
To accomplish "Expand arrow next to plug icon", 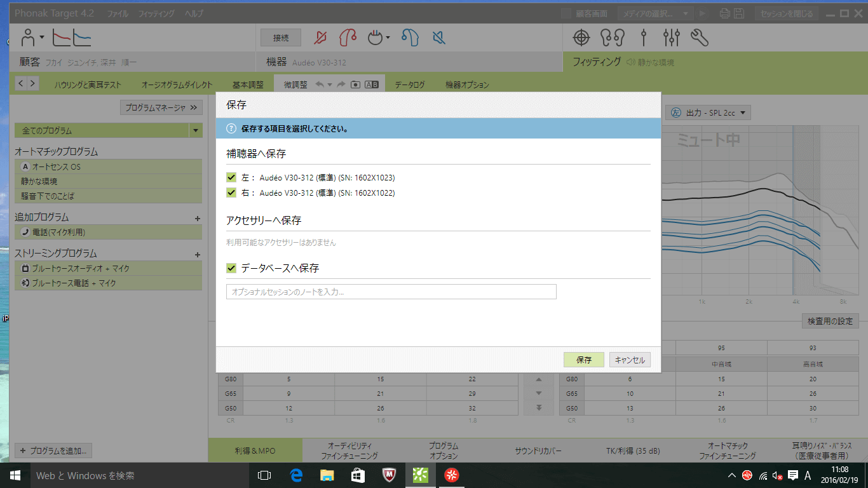I will point(388,38).
